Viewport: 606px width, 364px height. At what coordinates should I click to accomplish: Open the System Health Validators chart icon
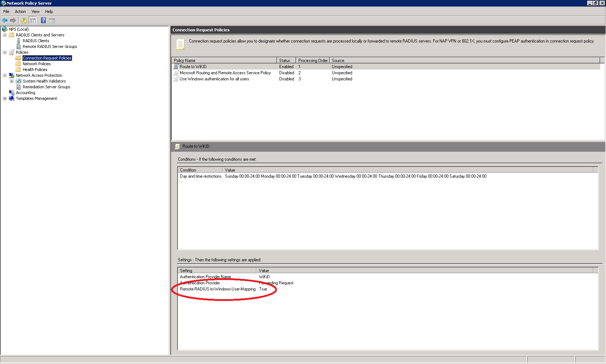18,81
